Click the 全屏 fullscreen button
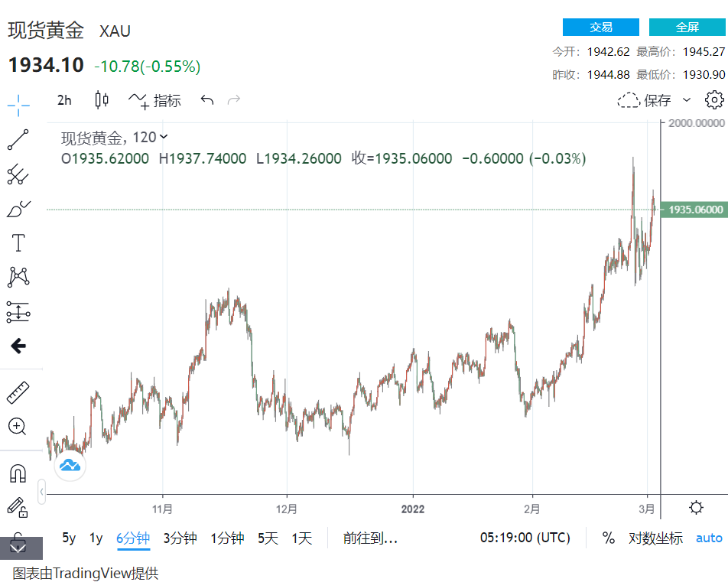728x582 pixels. coord(687,28)
